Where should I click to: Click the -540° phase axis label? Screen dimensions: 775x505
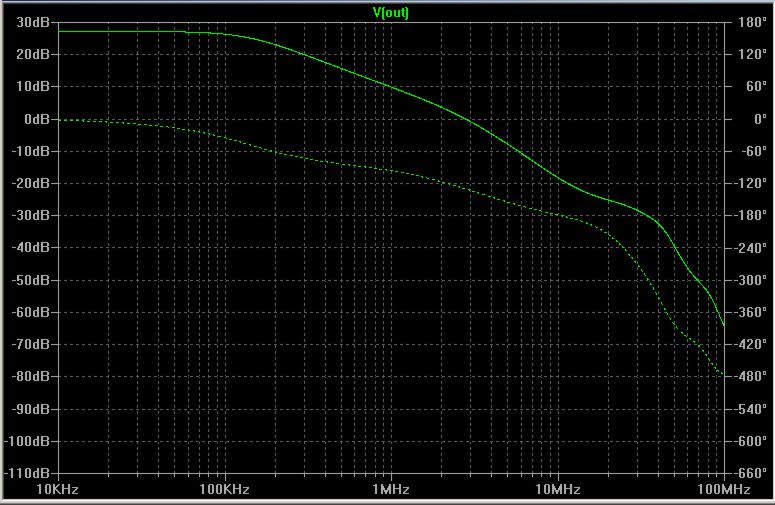click(x=751, y=409)
